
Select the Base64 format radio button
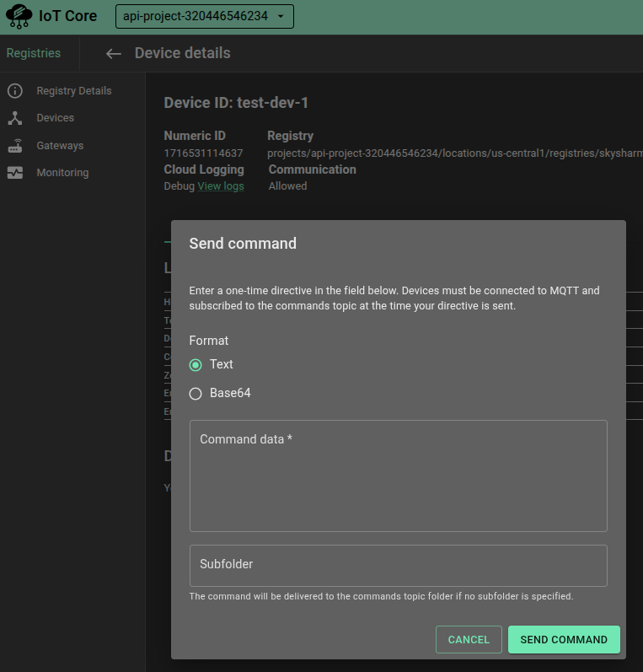pos(196,394)
